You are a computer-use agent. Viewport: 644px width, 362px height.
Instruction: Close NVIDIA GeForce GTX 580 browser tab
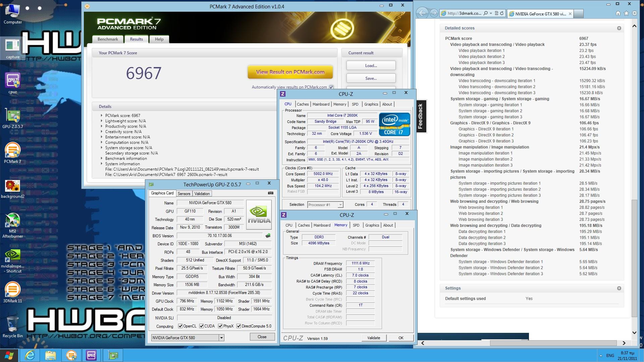[570, 14]
